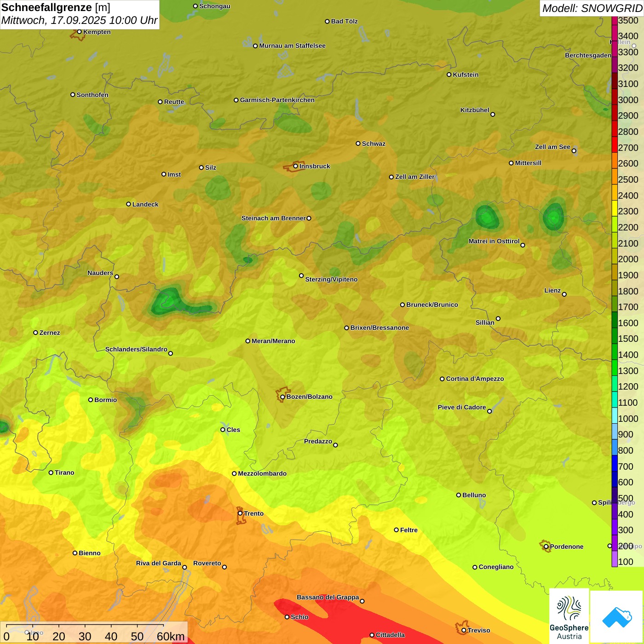Click the Imst town label
Image resolution: width=644 pixels, height=644 pixels.
174,174
